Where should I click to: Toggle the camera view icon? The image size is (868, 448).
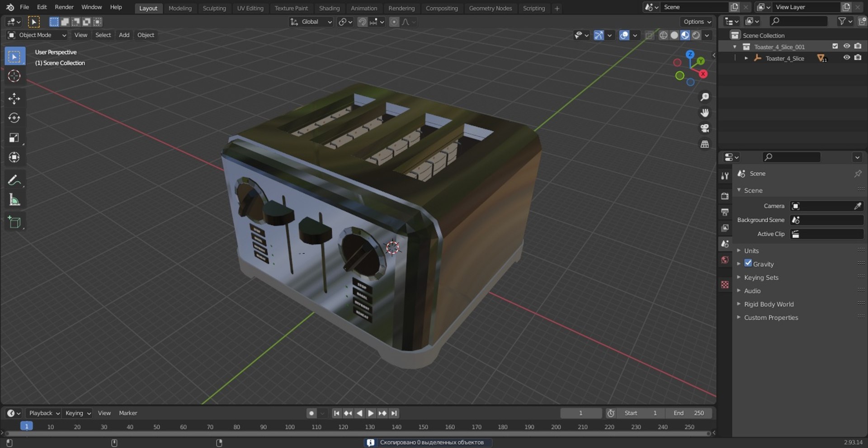pyautogui.click(x=704, y=128)
